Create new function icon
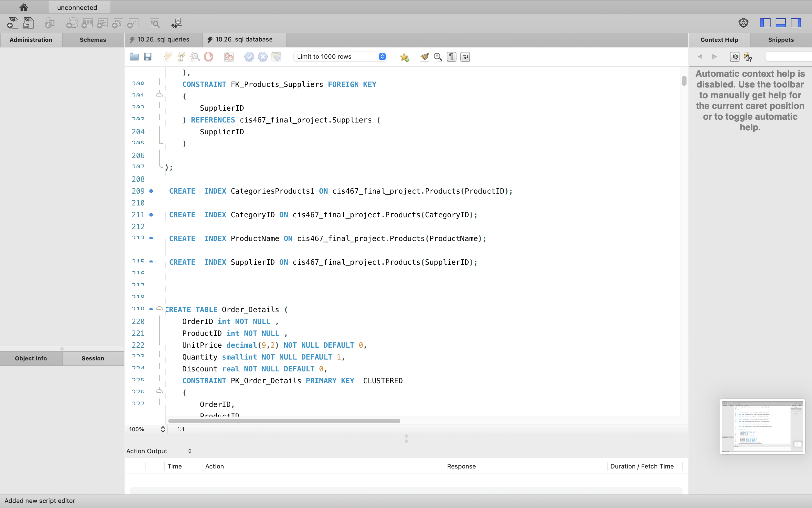Image resolution: width=812 pixels, height=508 pixels. [x=133, y=23]
